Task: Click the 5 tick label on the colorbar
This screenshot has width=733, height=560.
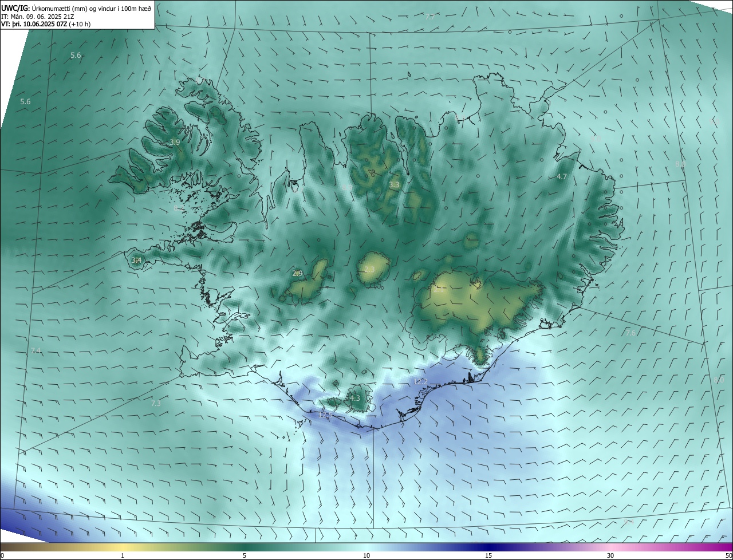Action: point(245,555)
